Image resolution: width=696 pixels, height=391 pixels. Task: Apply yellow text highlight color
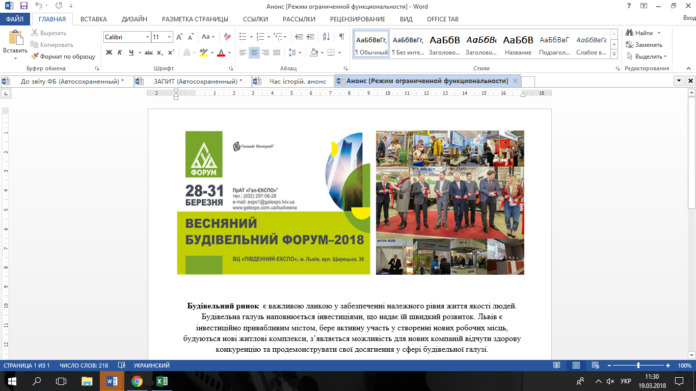pyautogui.click(x=203, y=52)
